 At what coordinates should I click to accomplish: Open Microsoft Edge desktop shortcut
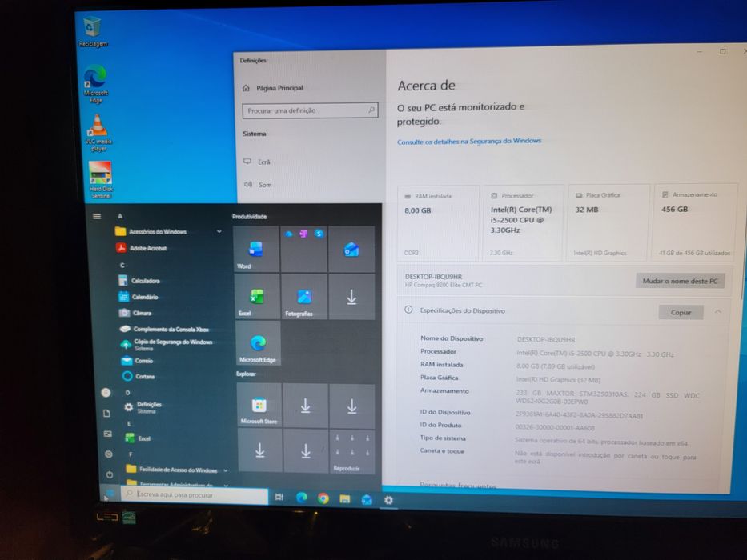(95, 83)
